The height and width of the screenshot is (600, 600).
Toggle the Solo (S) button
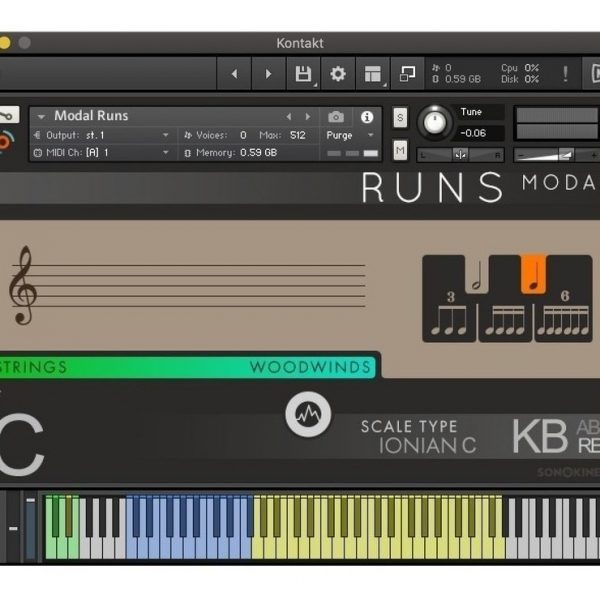pos(400,117)
